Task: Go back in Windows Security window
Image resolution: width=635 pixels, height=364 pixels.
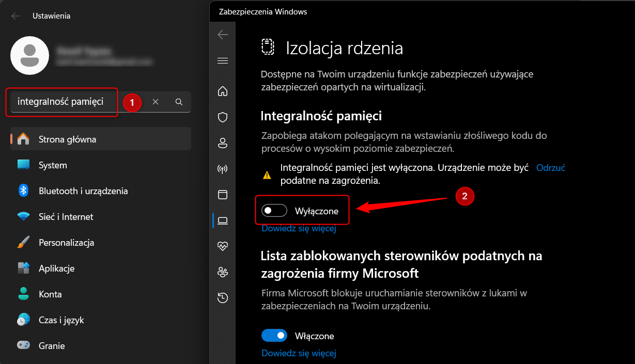Action: point(223,35)
